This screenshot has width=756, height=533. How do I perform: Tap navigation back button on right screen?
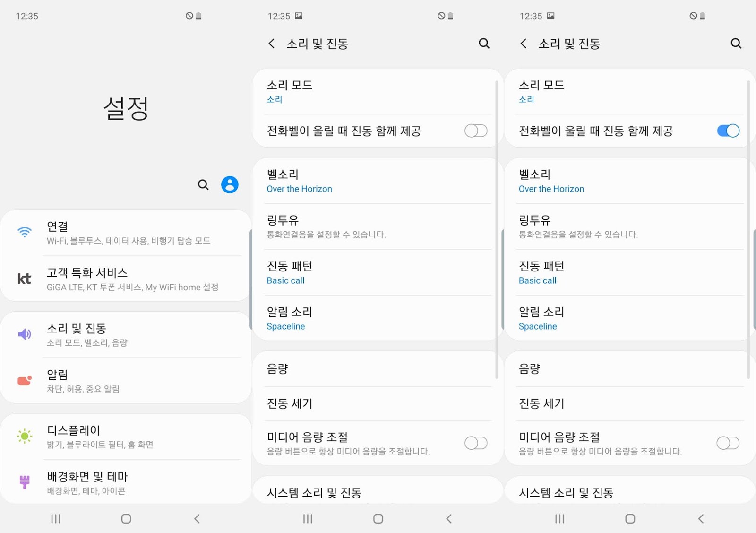[x=701, y=519]
